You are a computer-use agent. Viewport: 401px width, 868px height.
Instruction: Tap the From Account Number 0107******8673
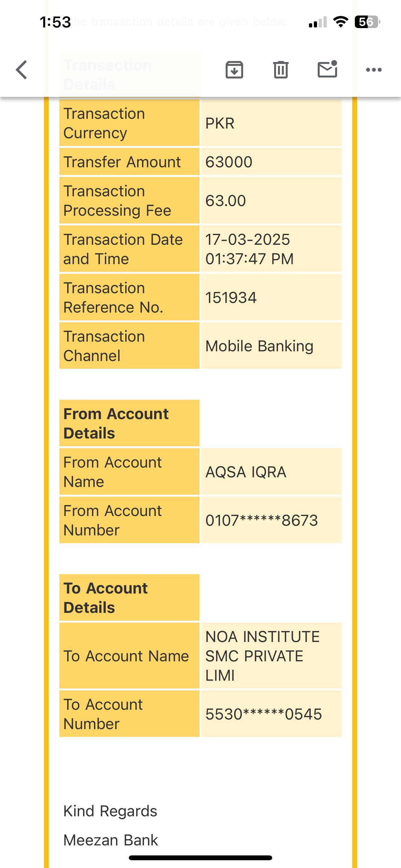[x=262, y=520]
